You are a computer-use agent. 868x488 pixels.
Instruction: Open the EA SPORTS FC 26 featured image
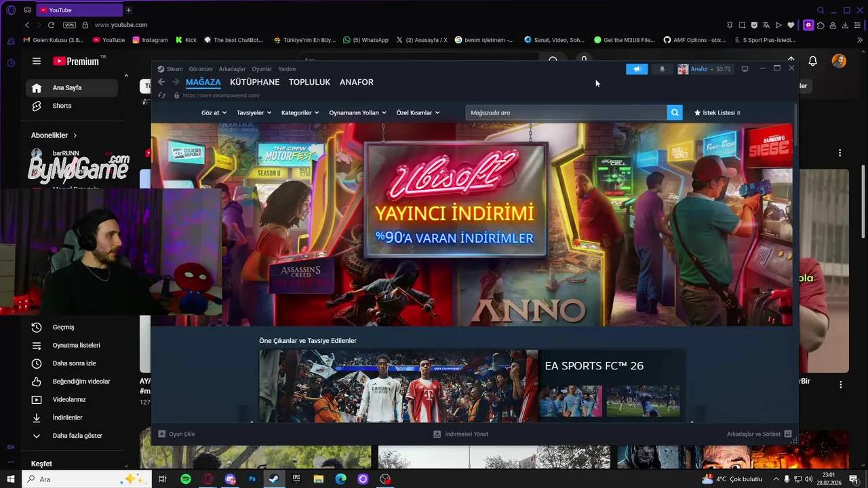(x=398, y=386)
